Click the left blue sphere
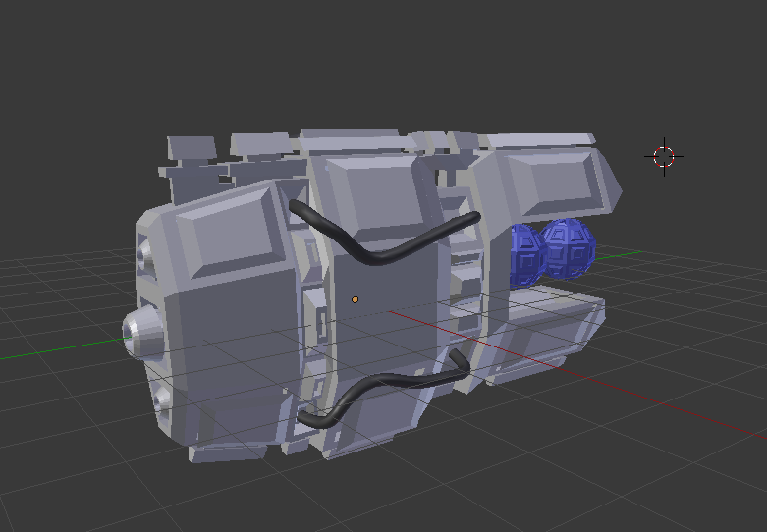Screen dimensions: 767x532 tap(527, 255)
